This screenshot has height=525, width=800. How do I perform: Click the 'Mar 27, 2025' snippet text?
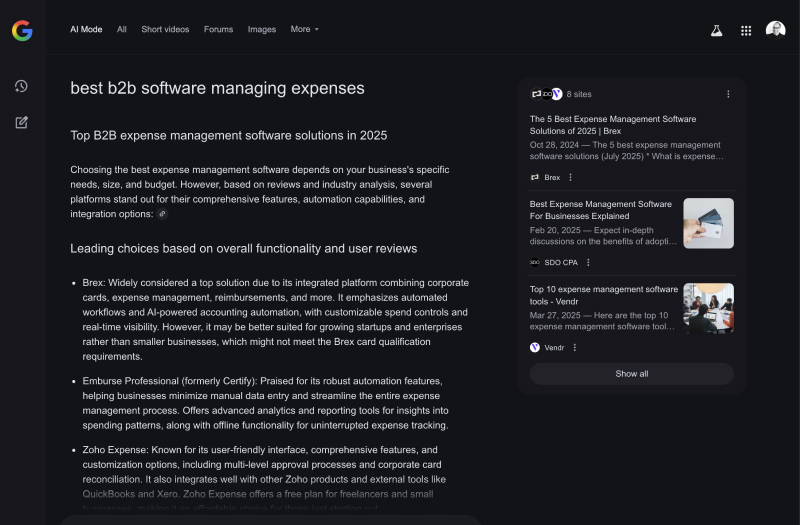(602, 321)
